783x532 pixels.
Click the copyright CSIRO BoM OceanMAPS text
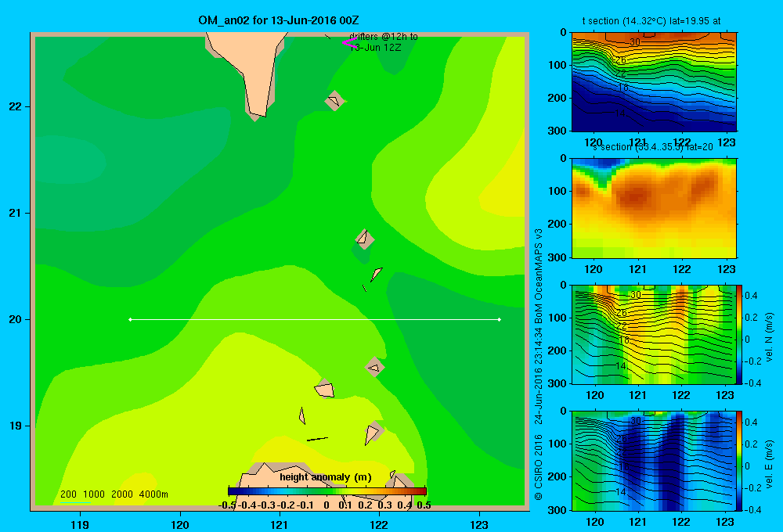[539, 365]
